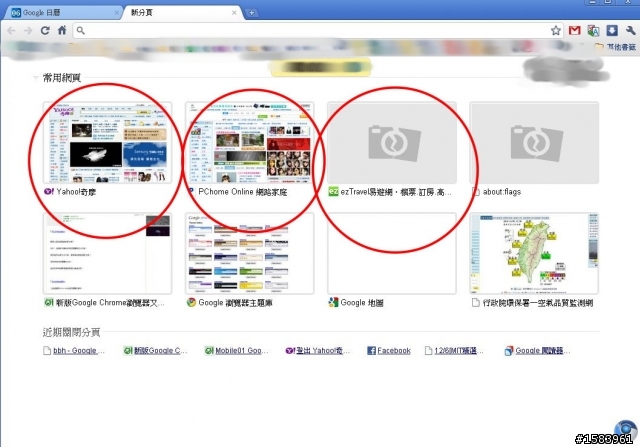Open the Chrome wrench menu
The height and width of the screenshot is (447, 640).
[x=630, y=30]
